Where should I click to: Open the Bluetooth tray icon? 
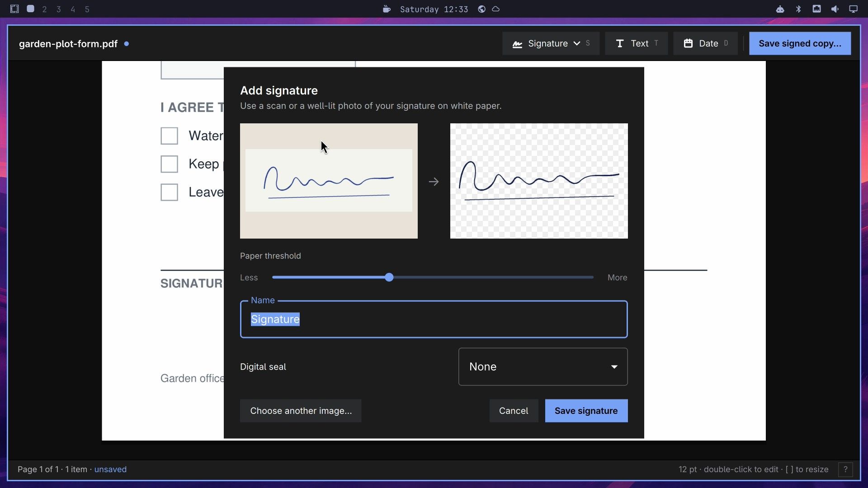[798, 9]
